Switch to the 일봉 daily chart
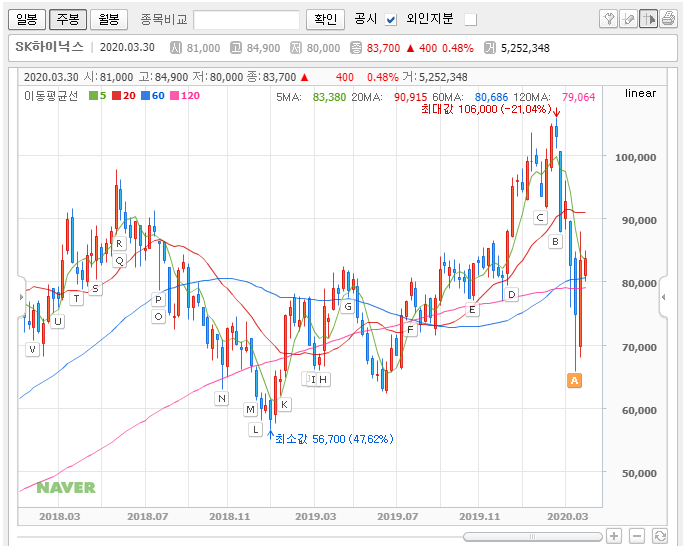691x546 pixels. pyautogui.click(x=26, y=19)
